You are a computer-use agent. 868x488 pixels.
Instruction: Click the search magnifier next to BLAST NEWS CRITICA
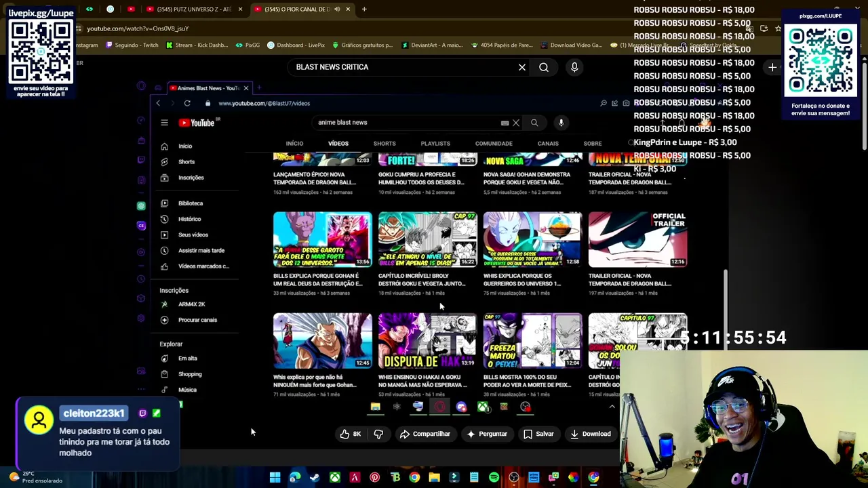[x=544, y=67]
